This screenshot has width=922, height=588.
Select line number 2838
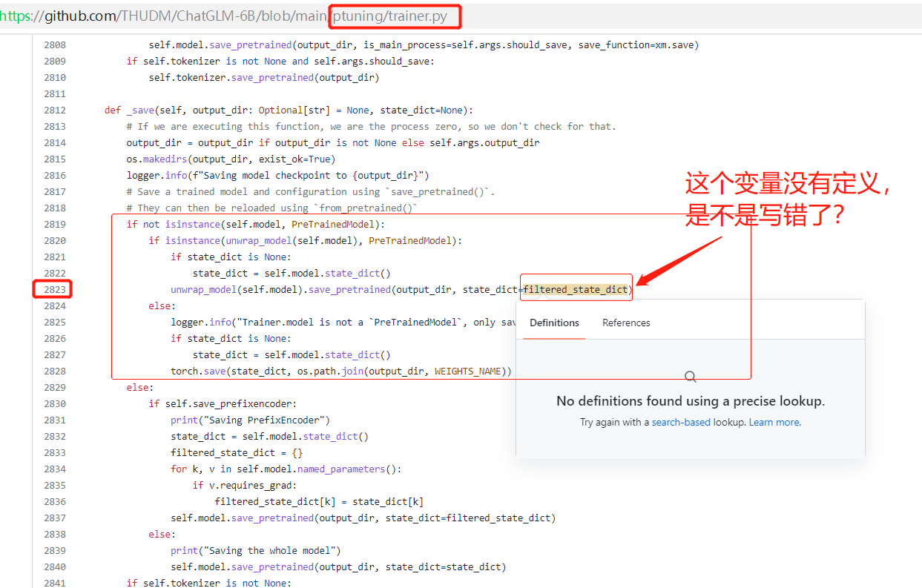click(x=55, y=534)
